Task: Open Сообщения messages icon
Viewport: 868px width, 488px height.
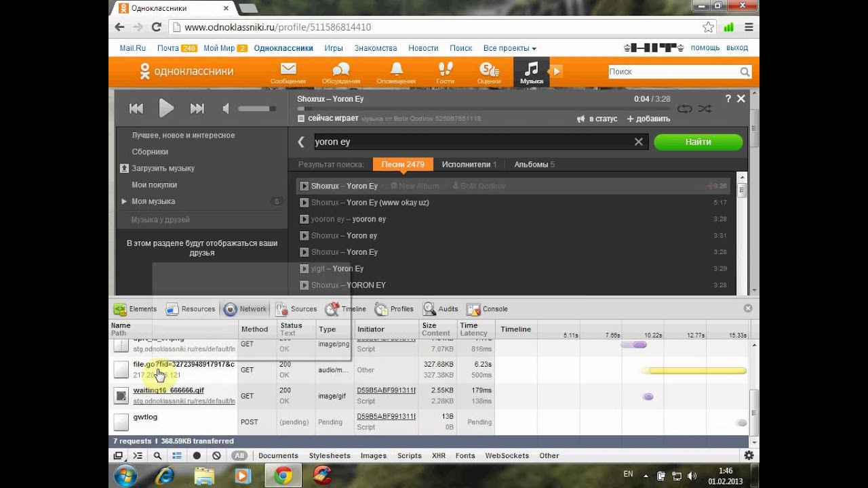Action: (288, 73)
